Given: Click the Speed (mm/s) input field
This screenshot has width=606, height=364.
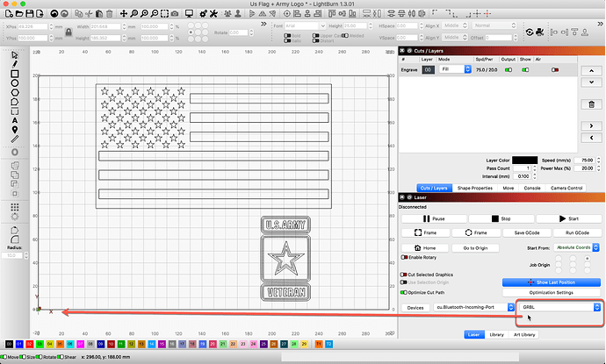Looking at the screenshot, I should (x=585, y=161).
